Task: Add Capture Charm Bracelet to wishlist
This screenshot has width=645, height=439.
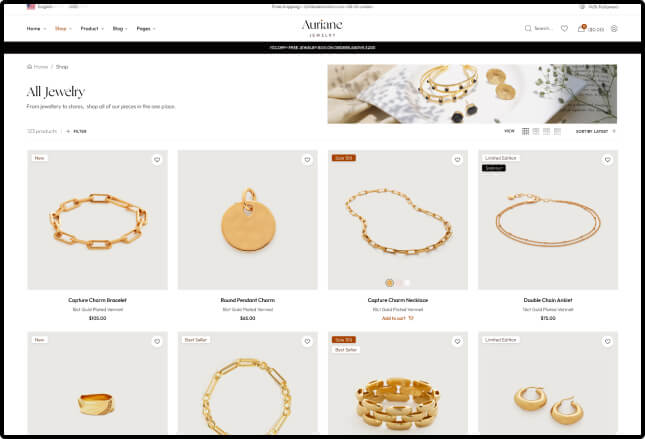Action: (x=157, y=160)
